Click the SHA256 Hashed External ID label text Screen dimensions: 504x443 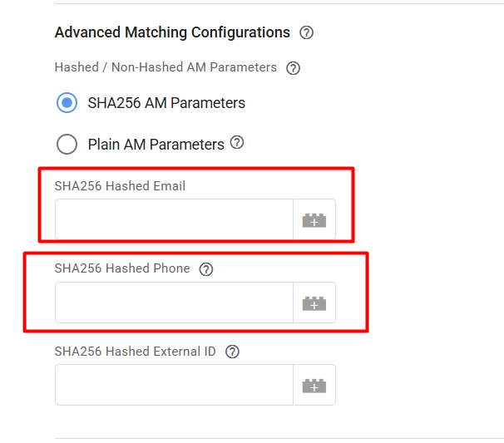135,352
